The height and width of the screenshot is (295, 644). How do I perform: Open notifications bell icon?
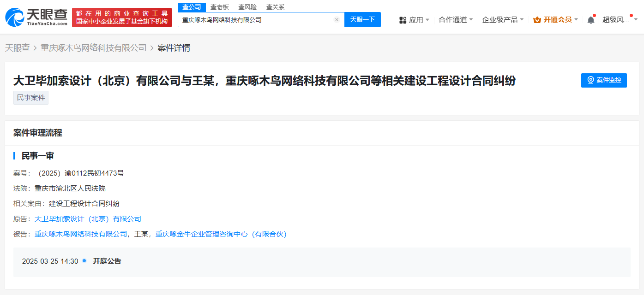pyautogui.click(x=591, y=20)
